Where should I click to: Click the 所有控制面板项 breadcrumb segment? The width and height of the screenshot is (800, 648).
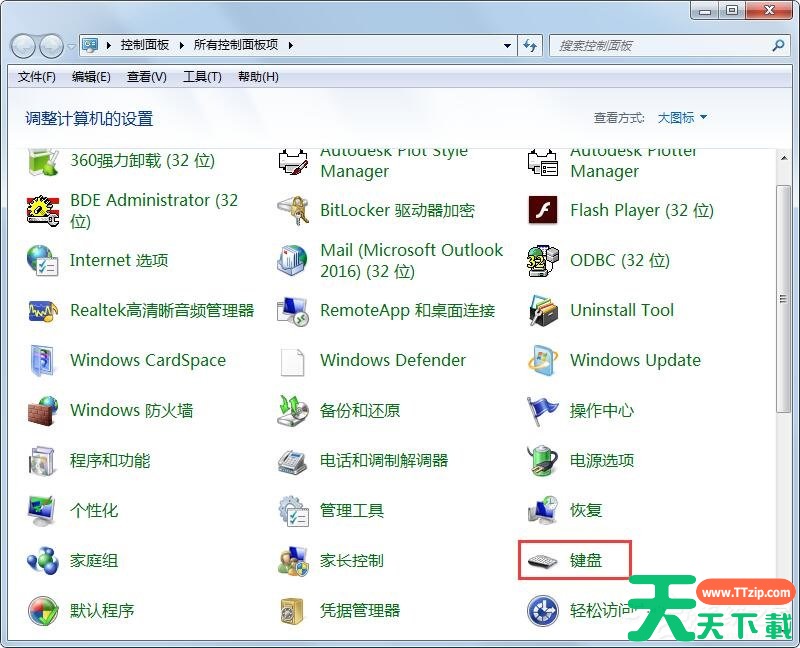click(x=236, y=45)
